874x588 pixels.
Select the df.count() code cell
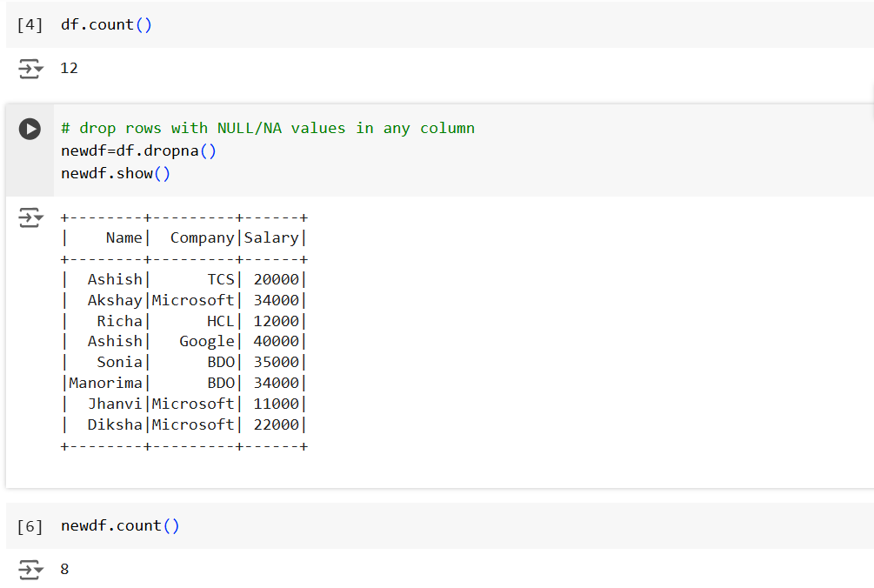106,24
